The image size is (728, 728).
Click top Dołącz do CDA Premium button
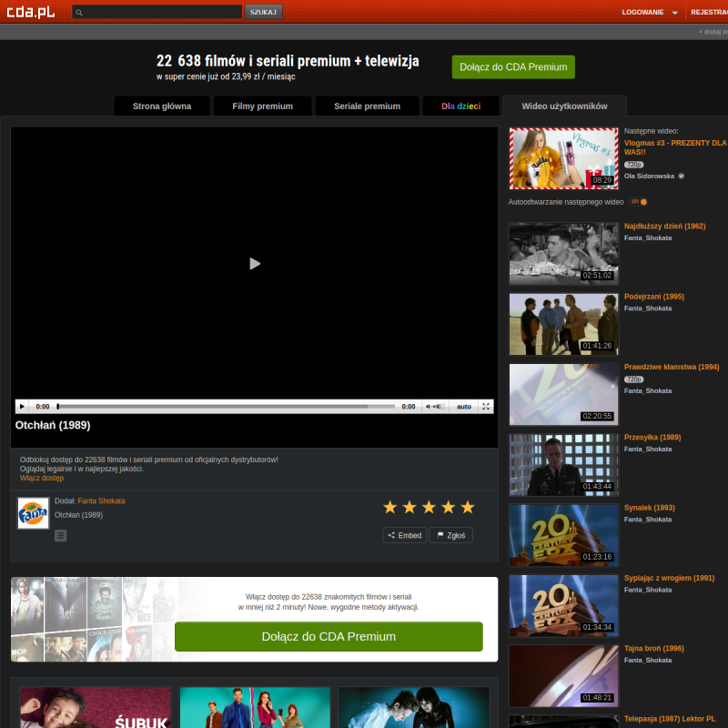click(x=513, y=66)
